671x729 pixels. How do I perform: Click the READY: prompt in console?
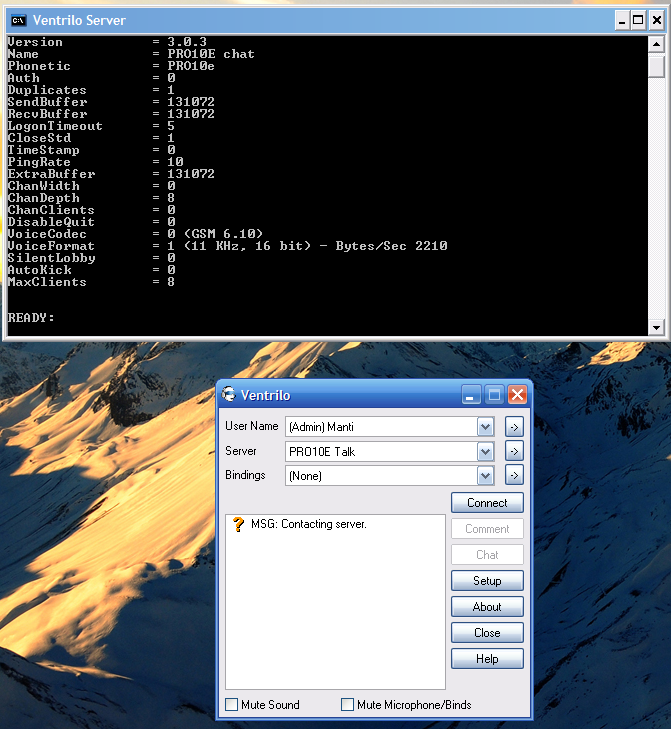click(31, 318)
